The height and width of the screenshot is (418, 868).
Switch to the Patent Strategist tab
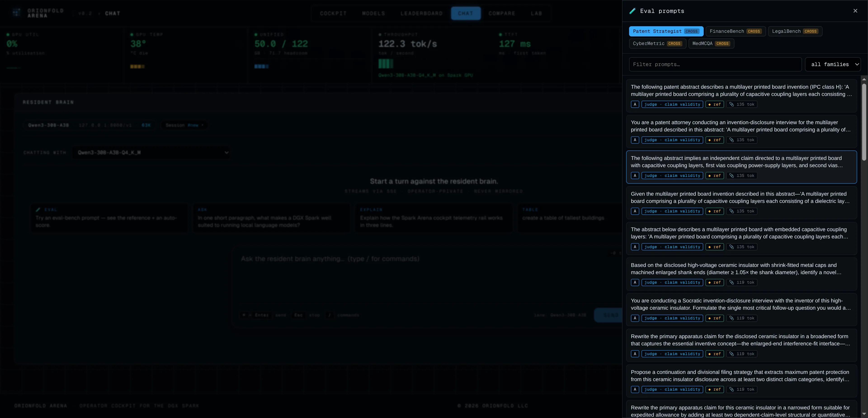pyautogui.click(x=666, y=31)
